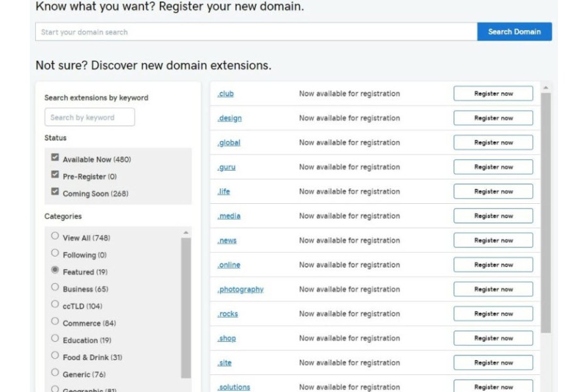Open the .guru extension link

point(227,167)
